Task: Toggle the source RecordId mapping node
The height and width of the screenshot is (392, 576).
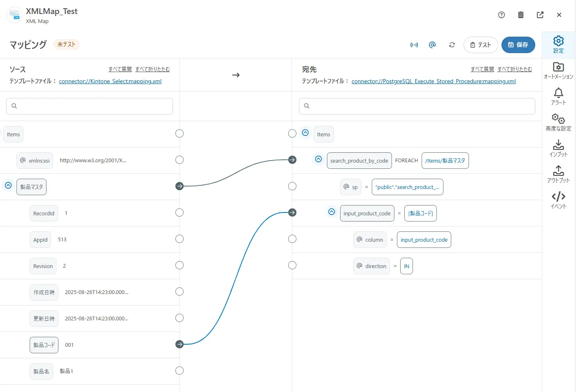Action: point(180,212)
